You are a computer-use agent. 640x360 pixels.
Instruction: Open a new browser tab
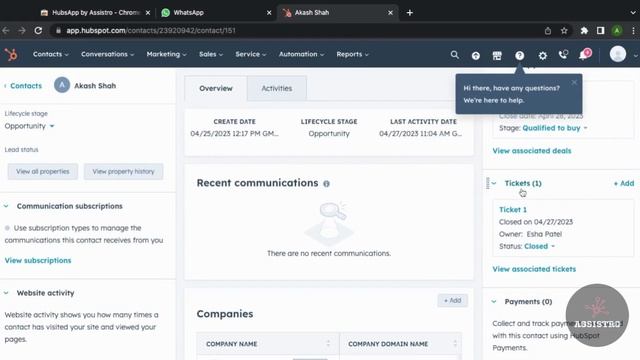coord(409,13)
